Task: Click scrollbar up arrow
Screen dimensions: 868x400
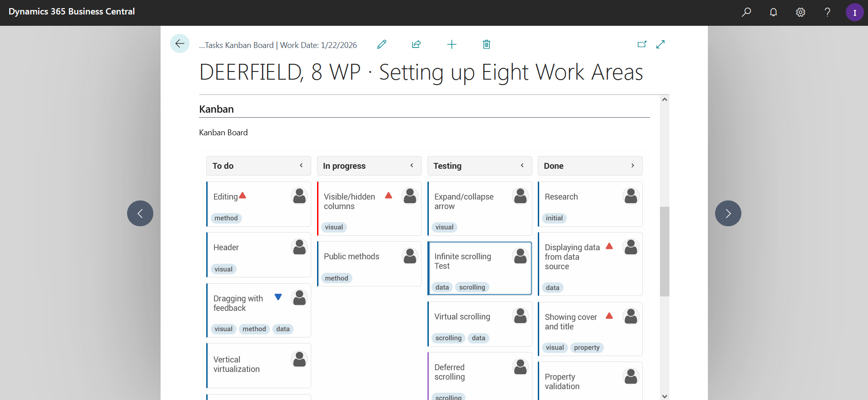Action: pyautogui.click(x=664, y=100)
